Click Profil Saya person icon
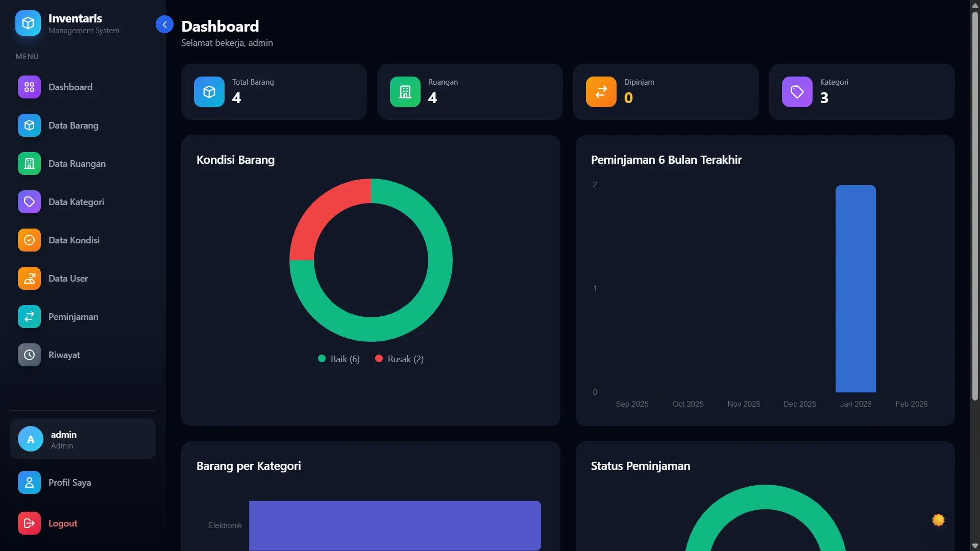 click(x=29, y=483)
